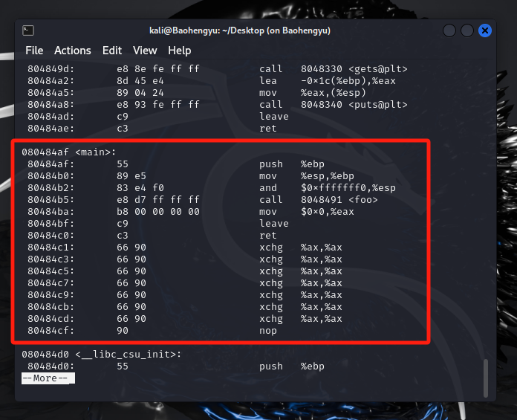517x420 pixels.
Task: Open the File menu
Action: click(x=34, y=51)
